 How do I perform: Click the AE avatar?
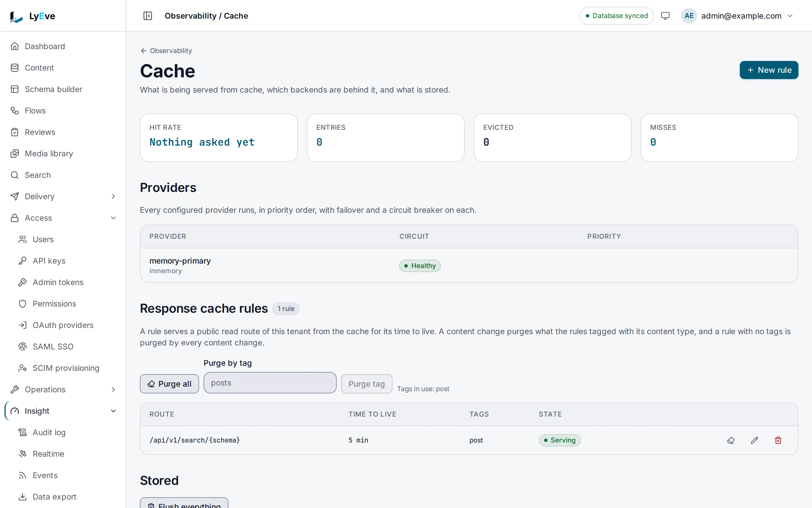pyautogui.click(x=689, y=16)
